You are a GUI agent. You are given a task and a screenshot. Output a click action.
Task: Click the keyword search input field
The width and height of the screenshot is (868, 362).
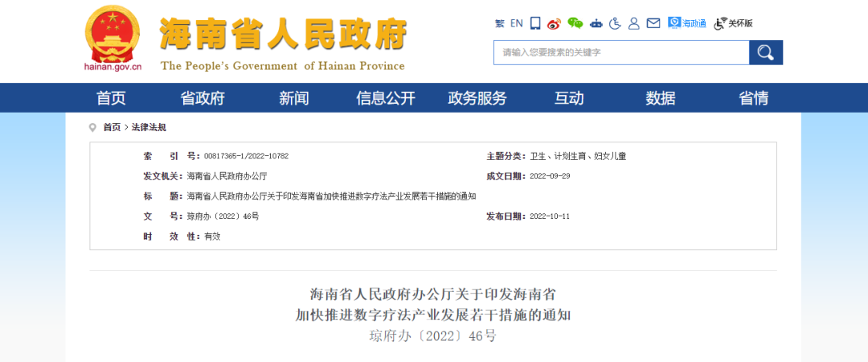click(x=620, y=52)
